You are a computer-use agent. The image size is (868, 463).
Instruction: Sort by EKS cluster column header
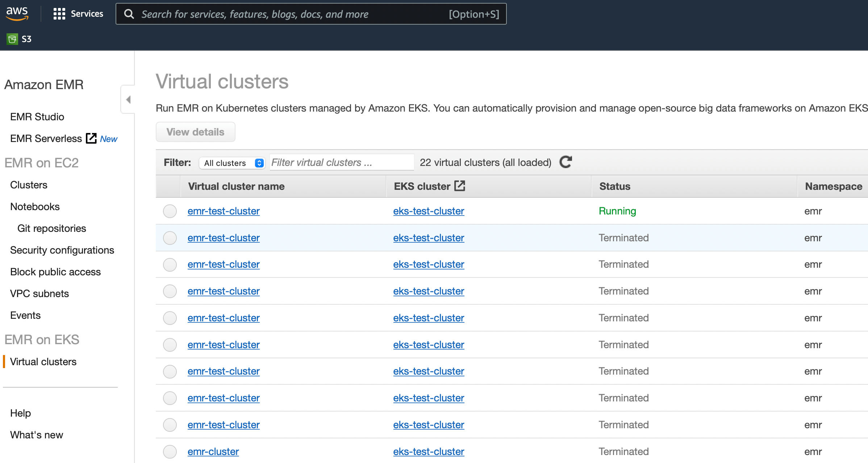422,186
